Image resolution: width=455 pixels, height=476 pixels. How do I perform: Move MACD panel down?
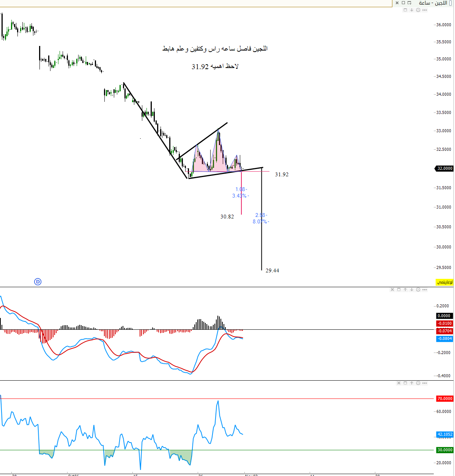pos(412,289)
